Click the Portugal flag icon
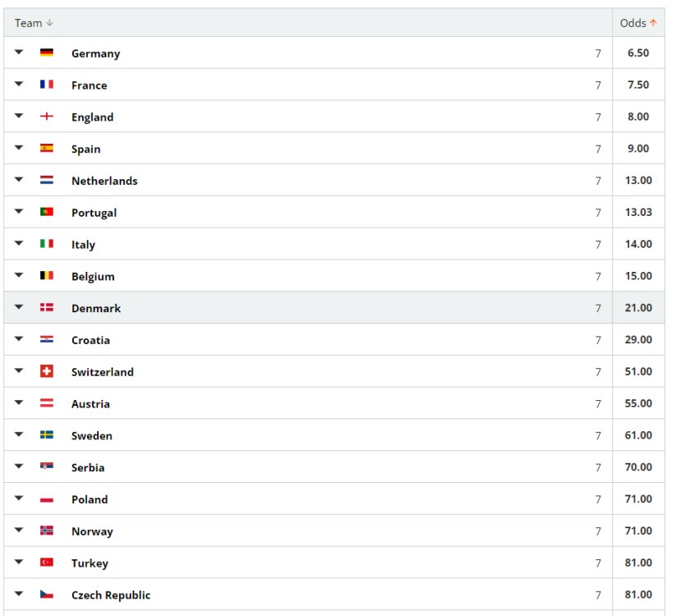 [x=47, y=213]
